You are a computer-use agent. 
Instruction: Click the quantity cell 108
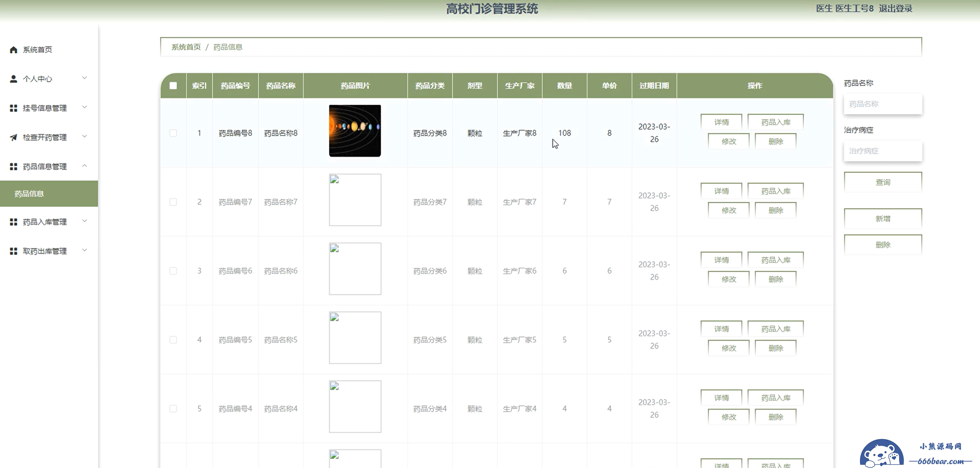point(564,133)
